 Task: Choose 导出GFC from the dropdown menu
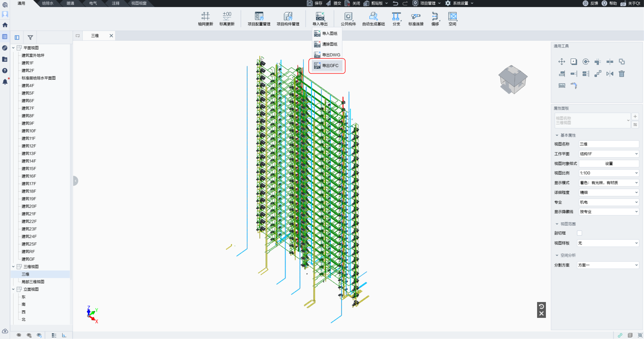(327, 66)
